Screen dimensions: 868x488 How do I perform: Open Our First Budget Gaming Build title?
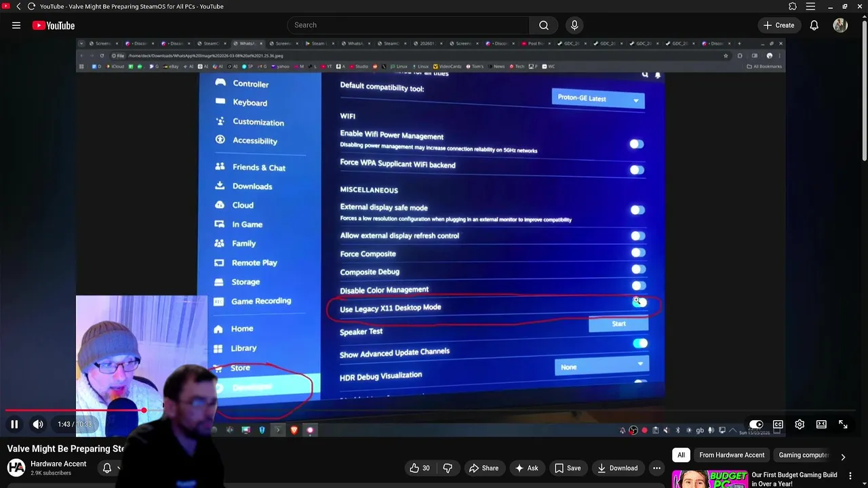point(794,479)
